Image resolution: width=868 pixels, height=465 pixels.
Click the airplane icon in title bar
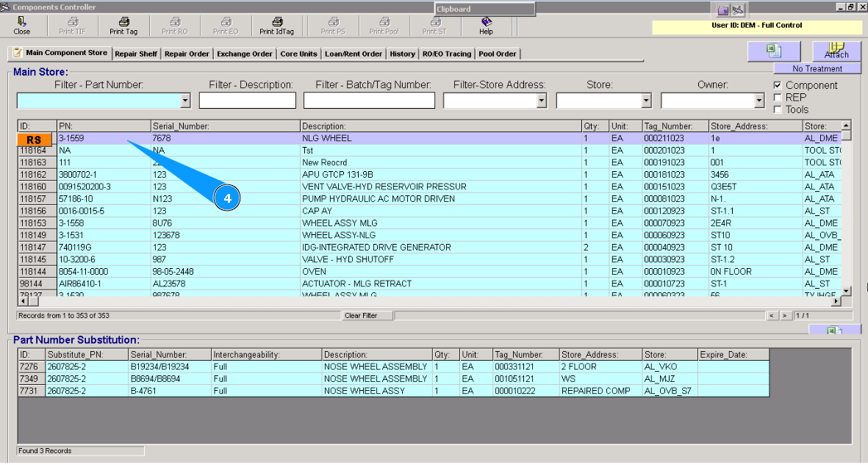point(738,10)
